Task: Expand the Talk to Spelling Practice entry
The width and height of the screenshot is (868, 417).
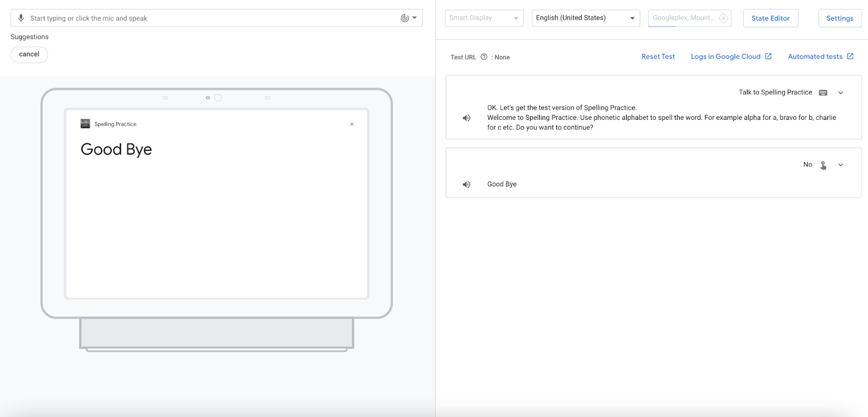Action: coord(841,93)
